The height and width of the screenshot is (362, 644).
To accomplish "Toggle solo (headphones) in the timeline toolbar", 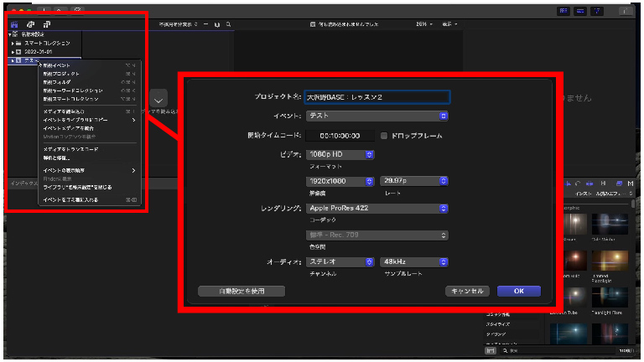I will pos(578,184).
